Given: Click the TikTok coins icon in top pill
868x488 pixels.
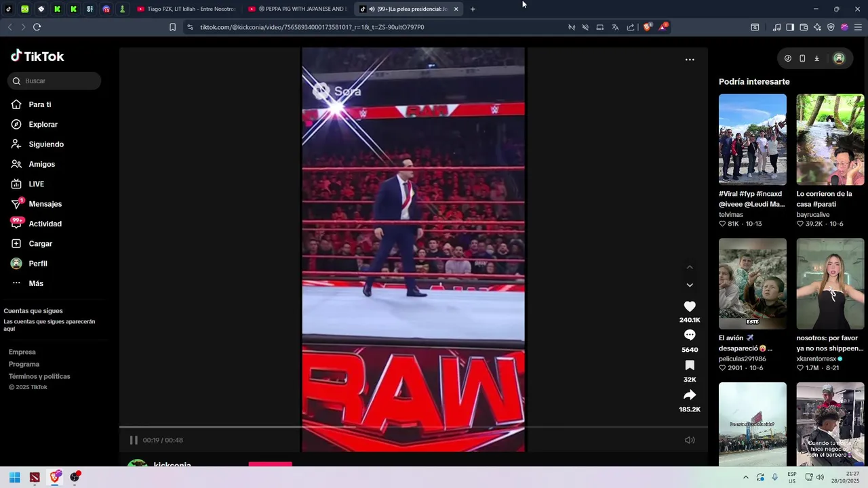Looking at the screenshot, I should [x=787, y=58].
